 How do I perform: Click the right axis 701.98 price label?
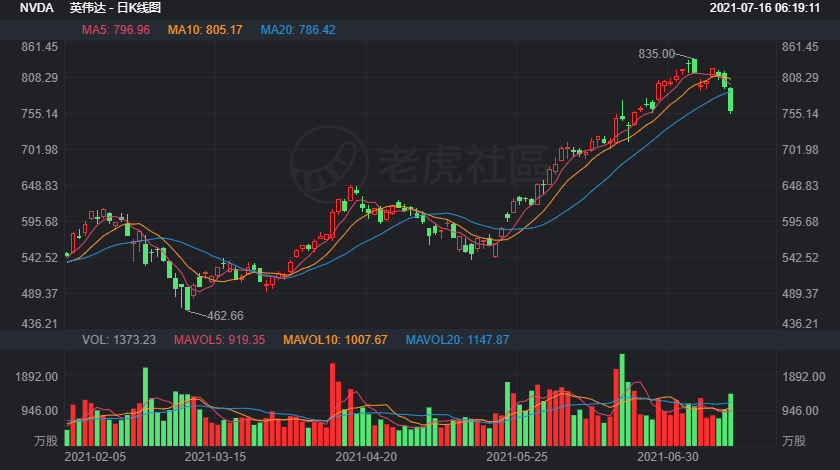pos(800,150)
